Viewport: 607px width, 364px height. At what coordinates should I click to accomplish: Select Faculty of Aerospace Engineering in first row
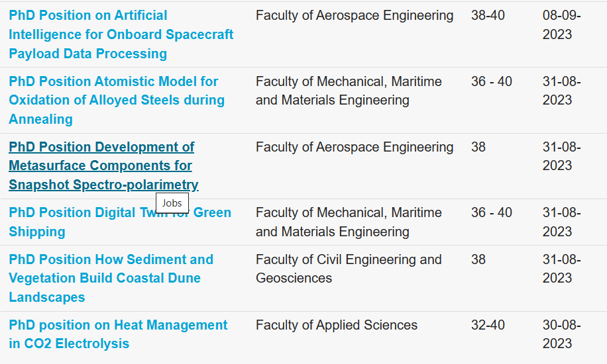pos(355,15)
